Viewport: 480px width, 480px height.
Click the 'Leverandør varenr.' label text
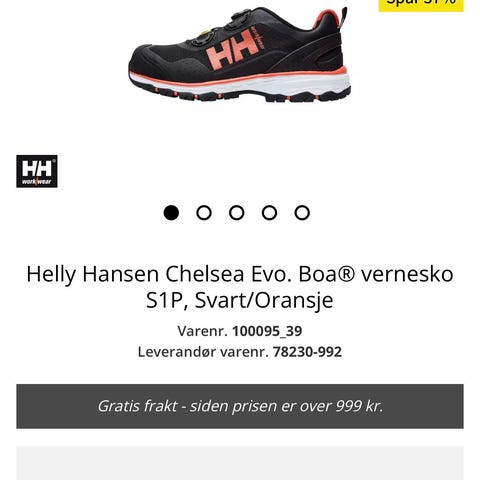(203, 352)
